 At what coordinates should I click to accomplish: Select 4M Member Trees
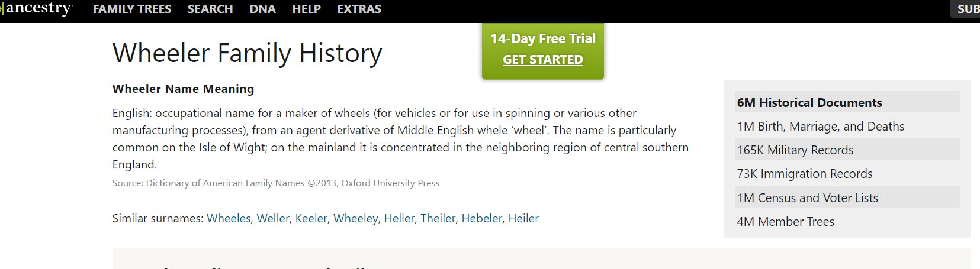pyautogui.click(x=847, y=221)
